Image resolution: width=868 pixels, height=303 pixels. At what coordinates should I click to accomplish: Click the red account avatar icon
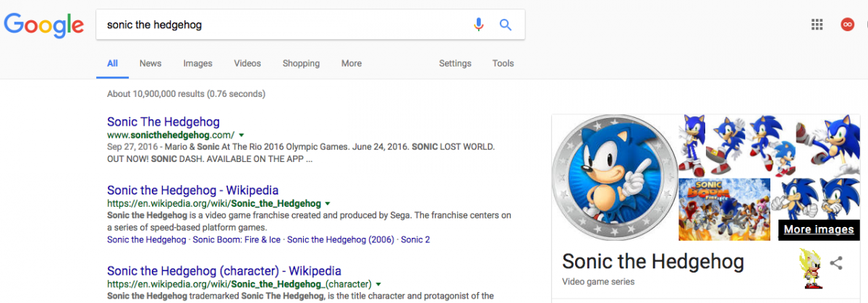click(x=847, y=25)
